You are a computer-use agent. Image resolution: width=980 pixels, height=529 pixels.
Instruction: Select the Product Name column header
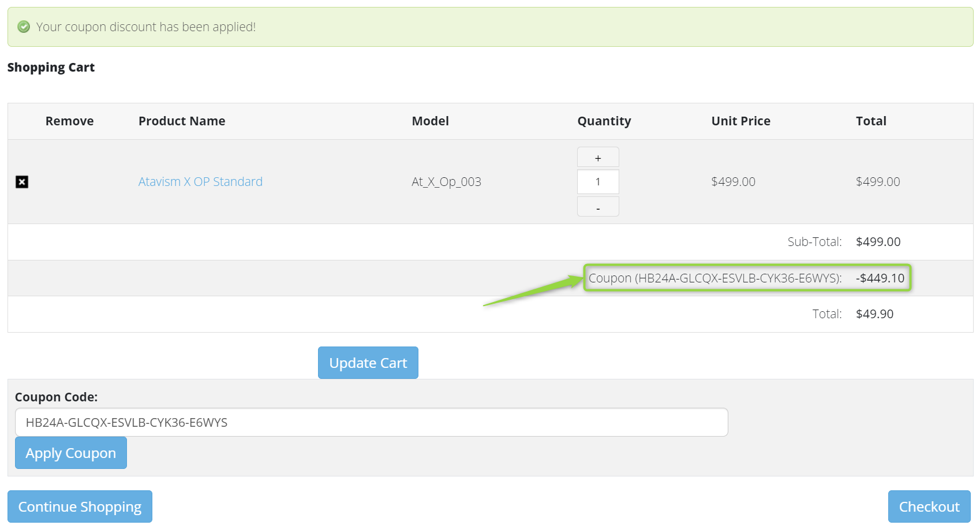[x=182, y=121]
